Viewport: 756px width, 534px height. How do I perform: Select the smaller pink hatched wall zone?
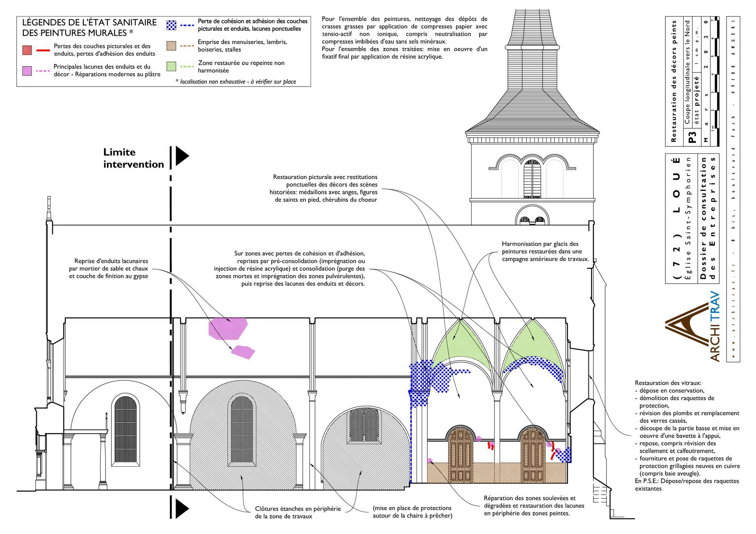point(243,351)
